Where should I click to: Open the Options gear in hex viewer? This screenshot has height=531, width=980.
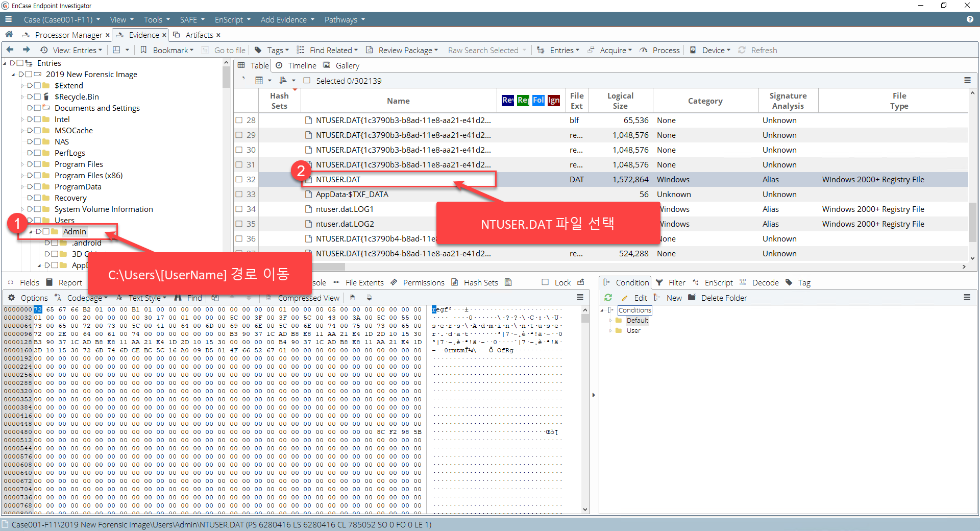point(12,298)
